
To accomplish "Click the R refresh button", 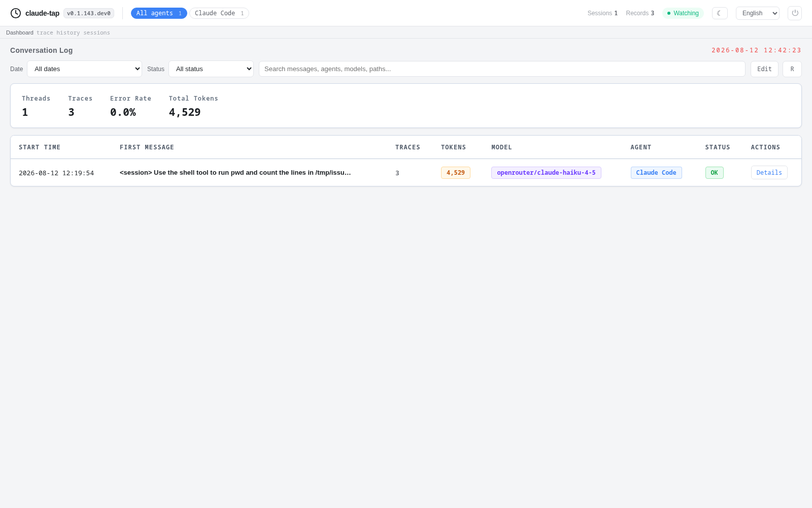I will coord(792,69).
